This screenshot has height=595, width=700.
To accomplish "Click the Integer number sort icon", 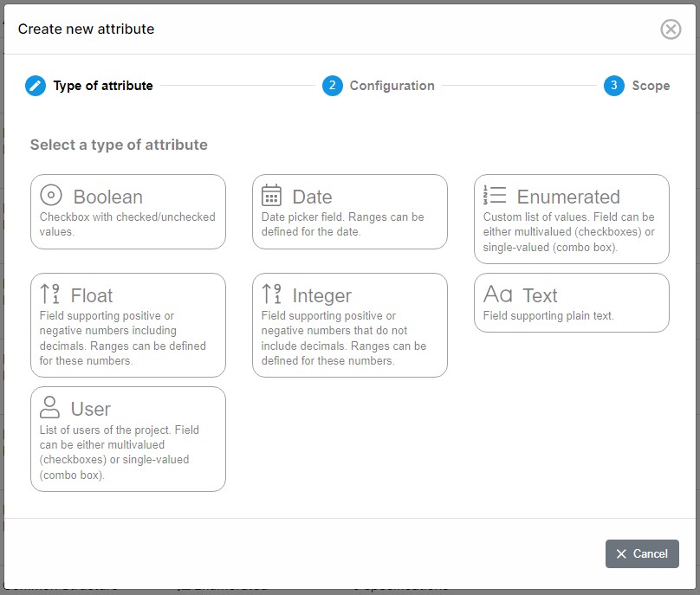I will [x=272, y=295].
